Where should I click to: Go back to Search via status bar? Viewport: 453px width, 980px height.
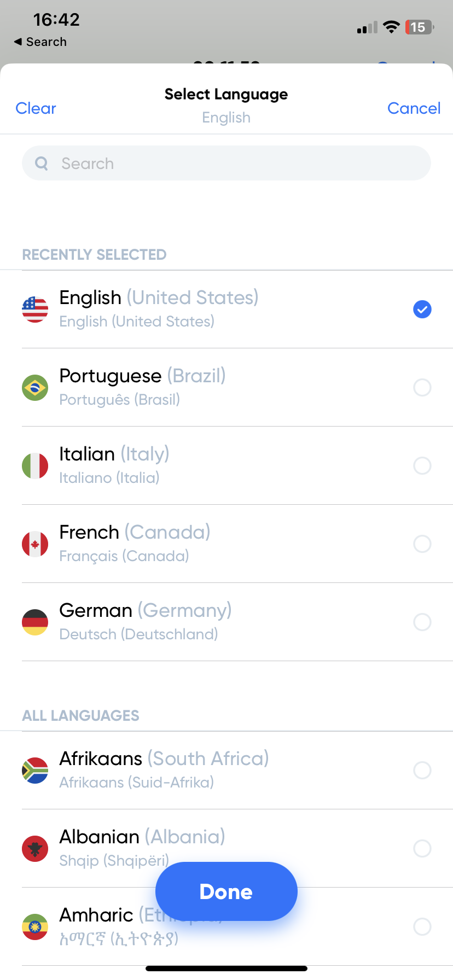tap(40, 42)
